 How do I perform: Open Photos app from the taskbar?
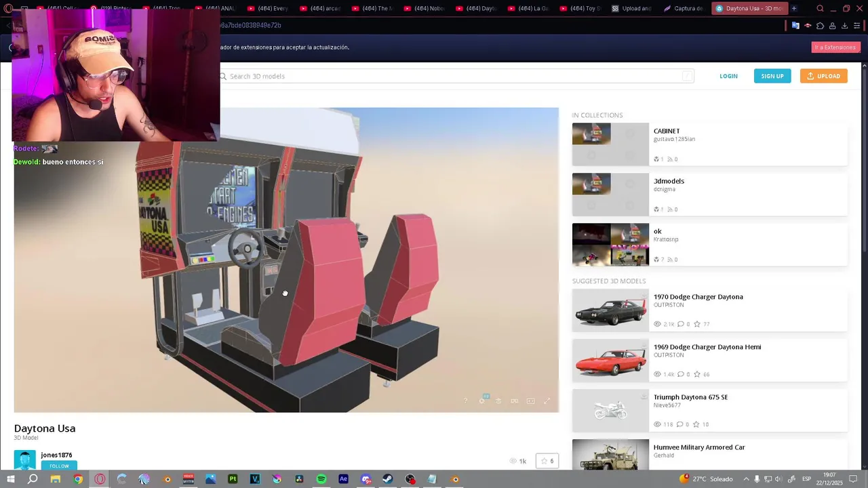coord(211,479)
